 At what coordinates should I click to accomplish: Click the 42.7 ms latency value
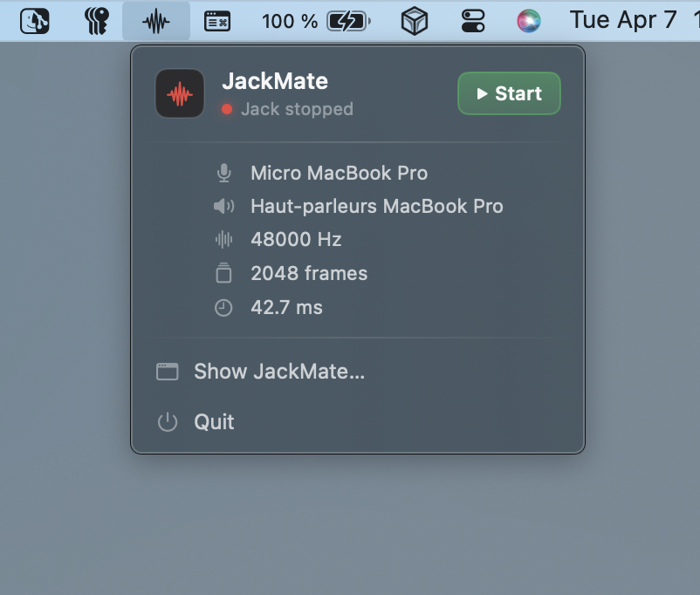[286, 308]
